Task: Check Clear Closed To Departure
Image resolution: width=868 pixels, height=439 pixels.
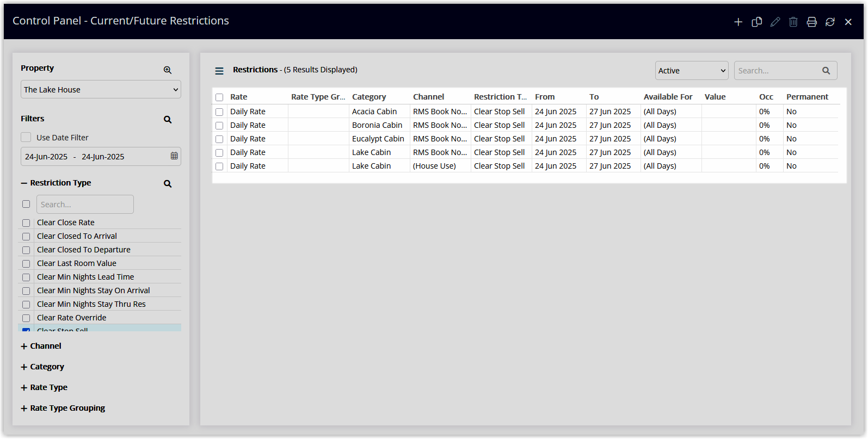Action: [x=26, y=250]
